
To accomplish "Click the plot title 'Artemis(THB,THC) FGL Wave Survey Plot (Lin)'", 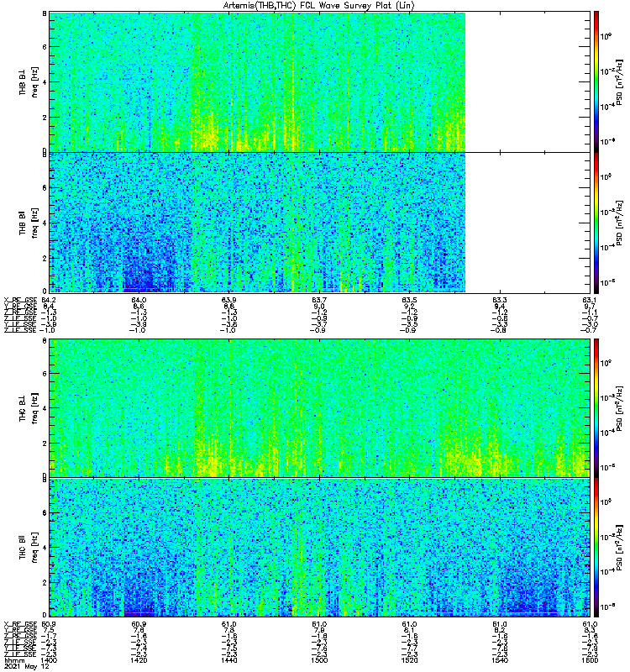I will [x=319, y=6].
